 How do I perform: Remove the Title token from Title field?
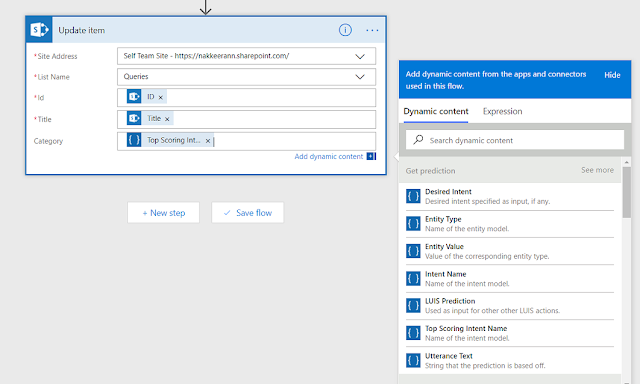click(167, 119)
